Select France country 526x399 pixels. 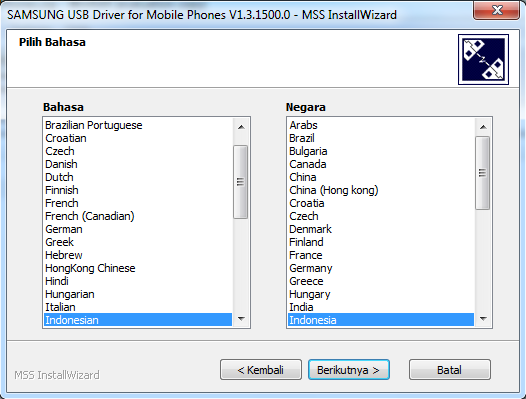pos(381,255)
